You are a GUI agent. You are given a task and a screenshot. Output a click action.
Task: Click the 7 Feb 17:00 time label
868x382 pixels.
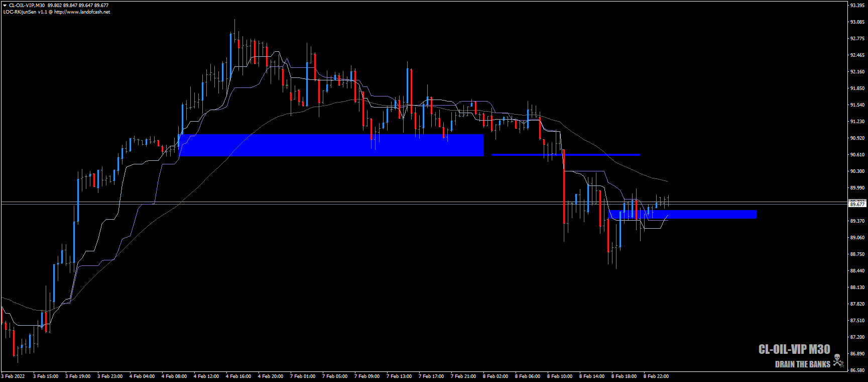pyautogui.click(x=431, y=376)
